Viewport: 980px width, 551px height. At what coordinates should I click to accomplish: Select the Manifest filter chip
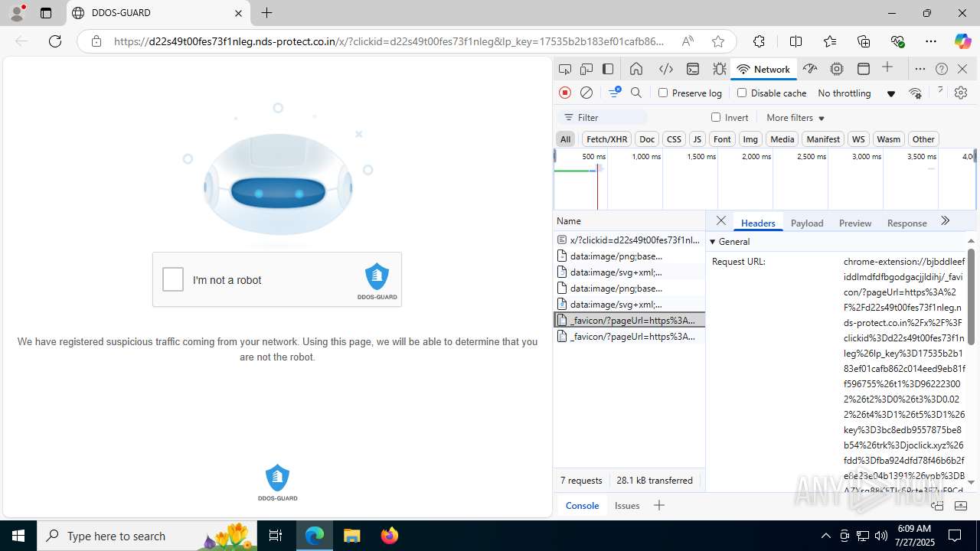823,139
